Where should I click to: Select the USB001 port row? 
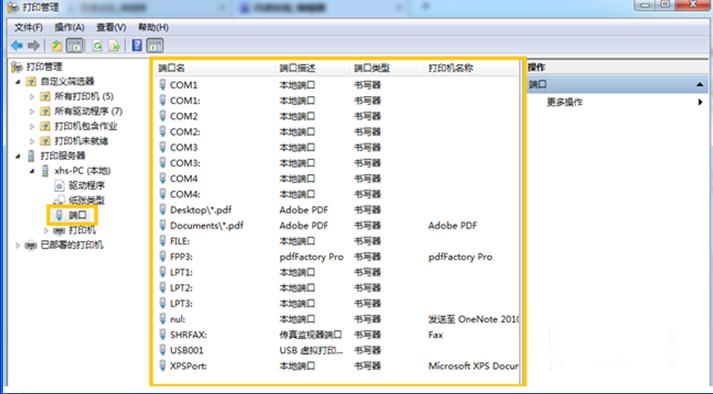[x=337, y=350]
